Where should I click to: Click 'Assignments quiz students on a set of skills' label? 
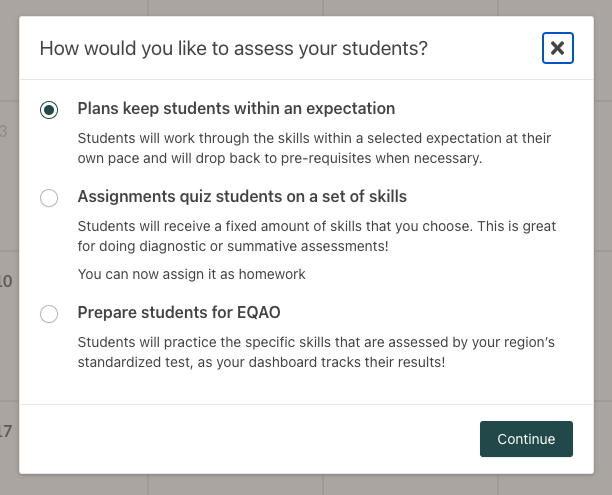[242, 197]
